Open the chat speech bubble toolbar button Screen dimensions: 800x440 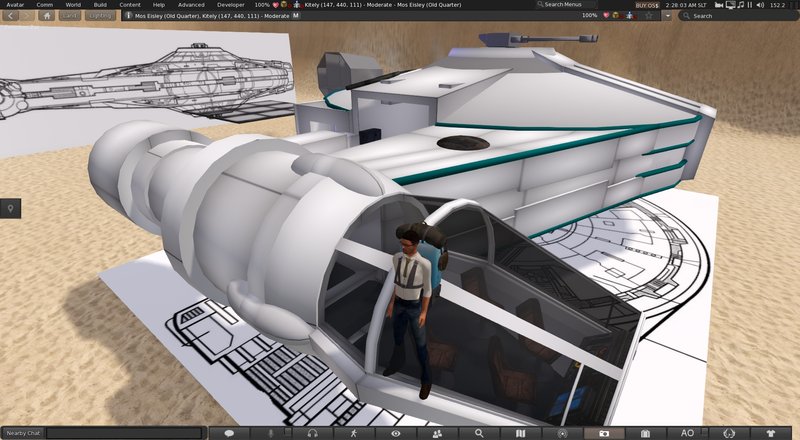(229, 433)
